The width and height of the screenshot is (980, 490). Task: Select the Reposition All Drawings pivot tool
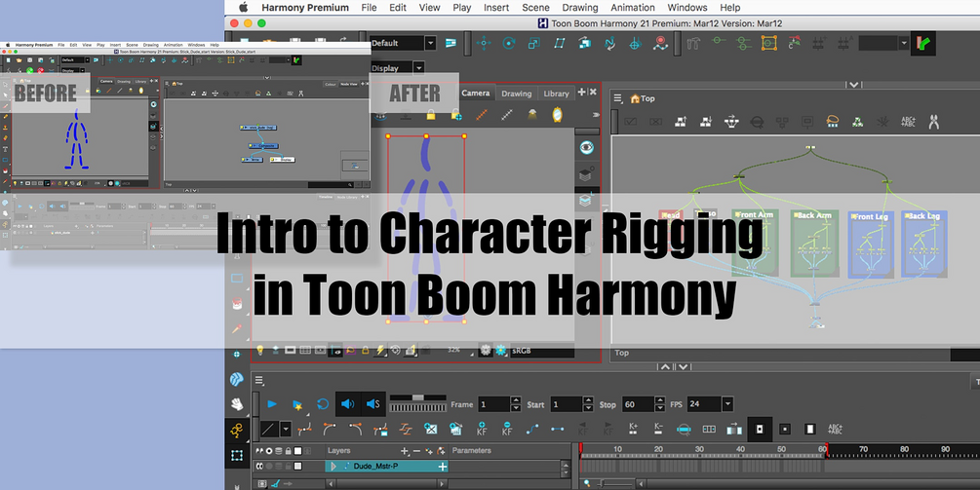coord(635,43)
